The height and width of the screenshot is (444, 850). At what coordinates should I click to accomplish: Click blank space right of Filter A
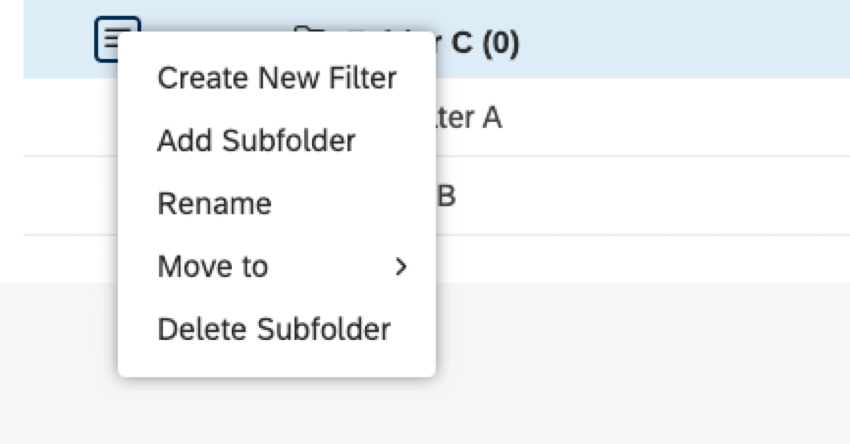click(680, 118)
